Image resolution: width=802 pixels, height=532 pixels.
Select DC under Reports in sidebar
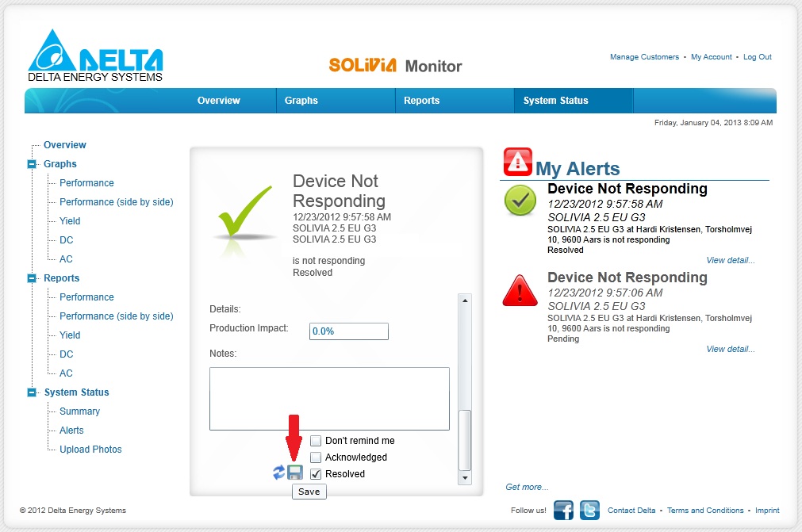(67, 354)
